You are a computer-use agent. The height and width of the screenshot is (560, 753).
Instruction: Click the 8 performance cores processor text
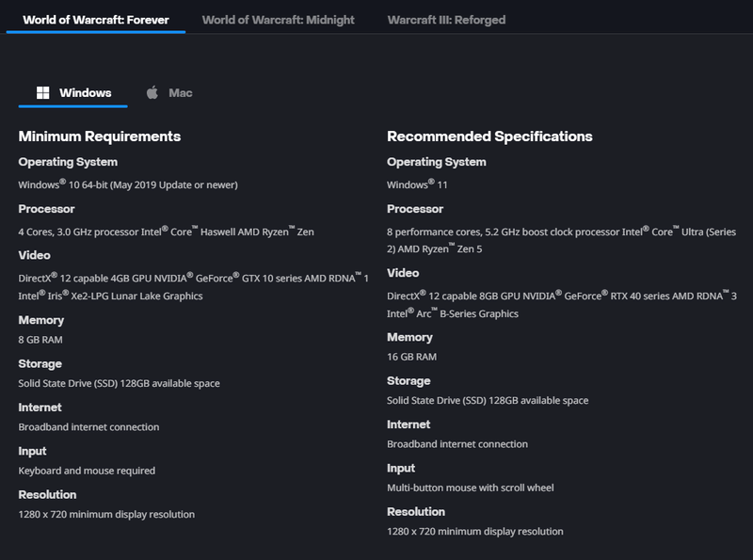[561, 240]
